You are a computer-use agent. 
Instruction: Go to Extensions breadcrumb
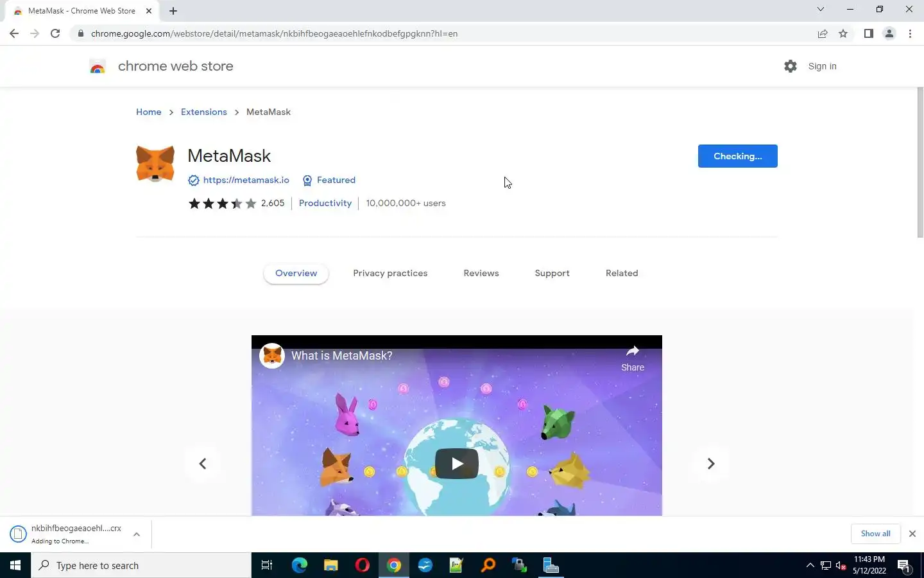point(204,112)
